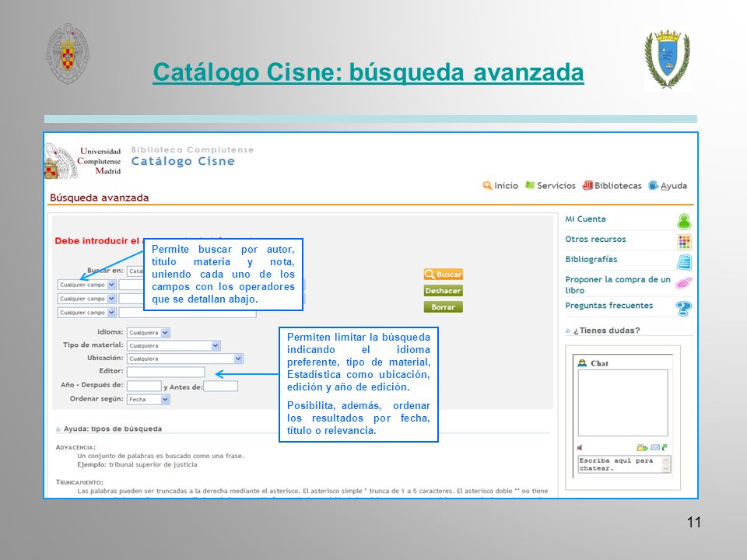This screenshot has width=747, height=560.
Task: Open the middle Cualquier campo dropdown
Action: point(86,299)
